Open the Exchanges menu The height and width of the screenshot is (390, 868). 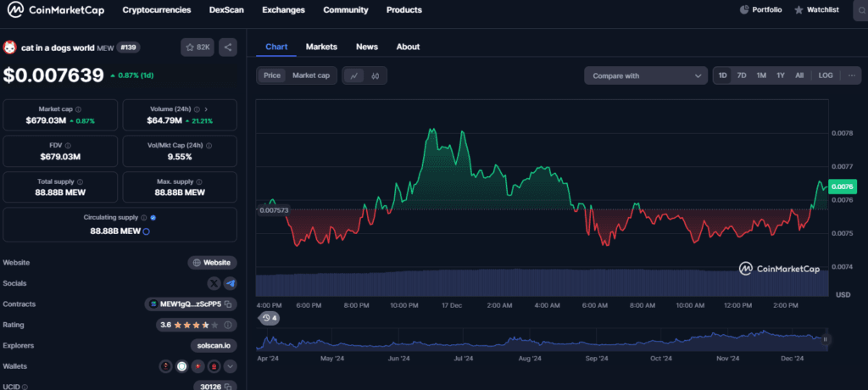click(x=283, y=10)
